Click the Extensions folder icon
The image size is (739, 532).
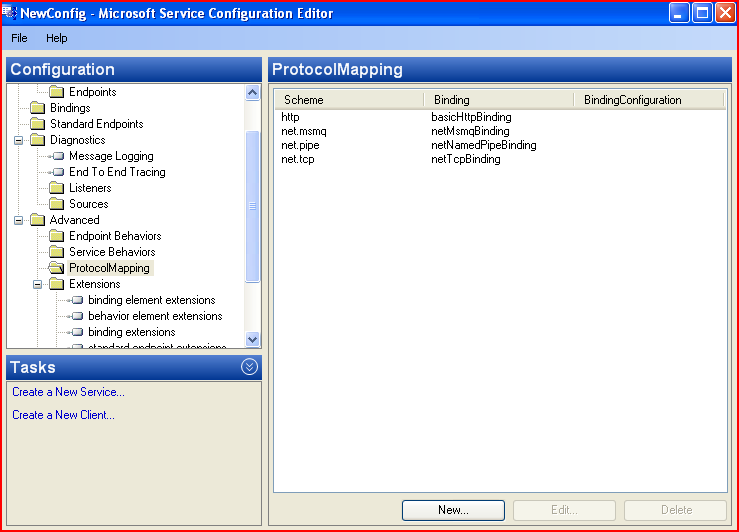(57, 284)
